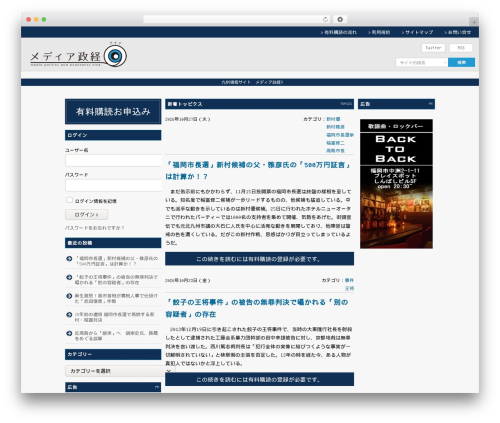This screenshot has height=423, width=500.
Task: Click the Twitter button
Action: tap(433, 48)
